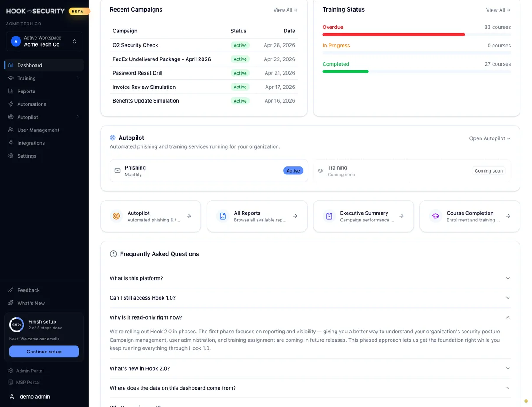Click the Training graduation cap icon

(x=11, y=78)
